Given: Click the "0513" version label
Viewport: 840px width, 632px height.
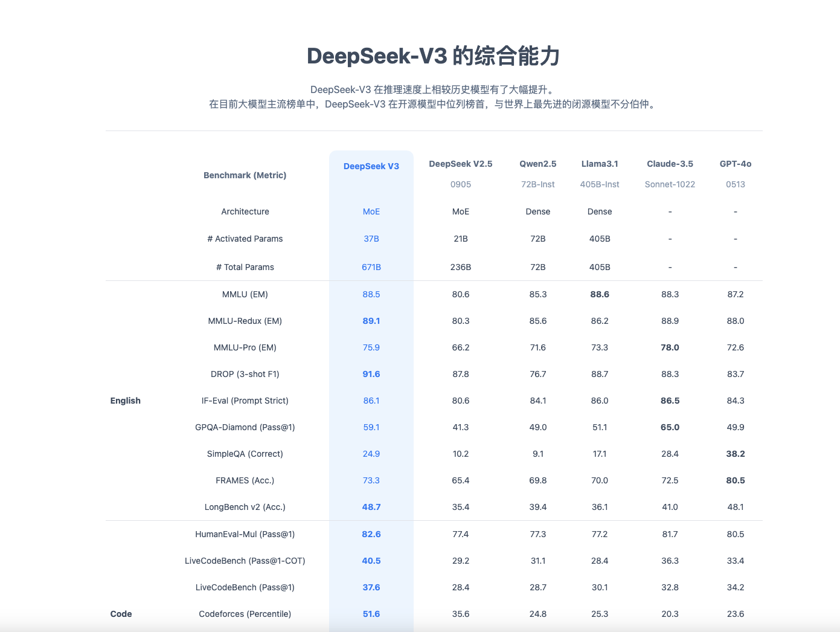Looking at the screenshot, I should pos(736,184).
